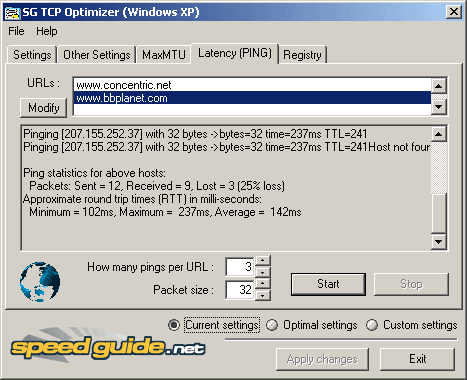The width and height of the screenshot is (467, 380).
Task: Click the 'Approximate round trip times' line
Action: click(142, 199)
